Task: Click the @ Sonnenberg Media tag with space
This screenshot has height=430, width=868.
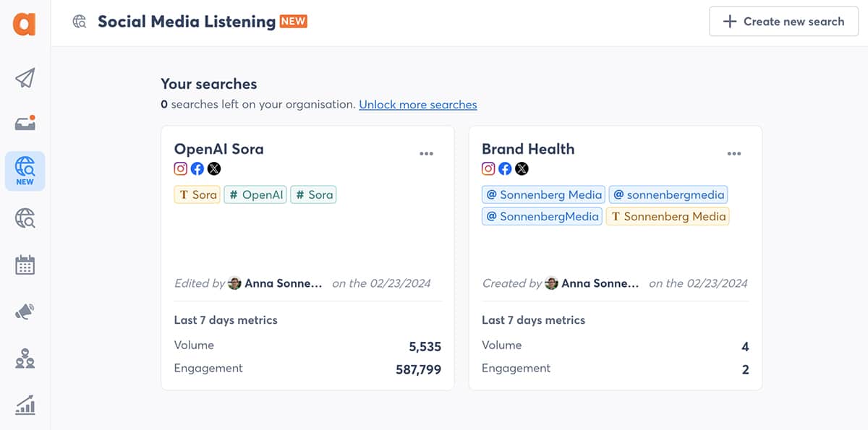Action: click(x=543, y=194)
